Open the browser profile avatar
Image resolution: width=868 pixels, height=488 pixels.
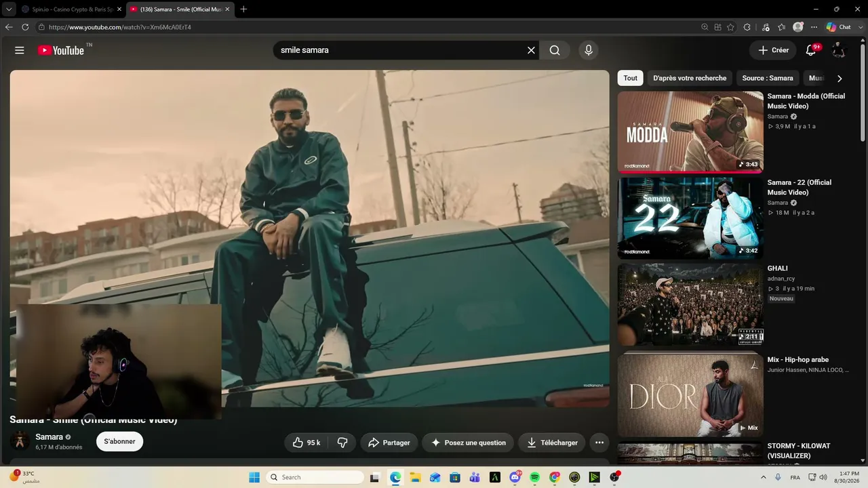pos(798,27)
